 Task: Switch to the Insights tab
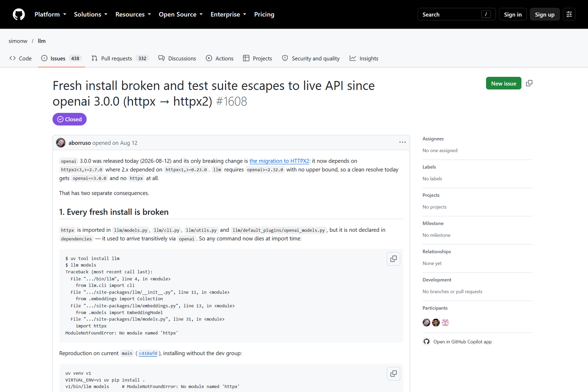[364, 58]
